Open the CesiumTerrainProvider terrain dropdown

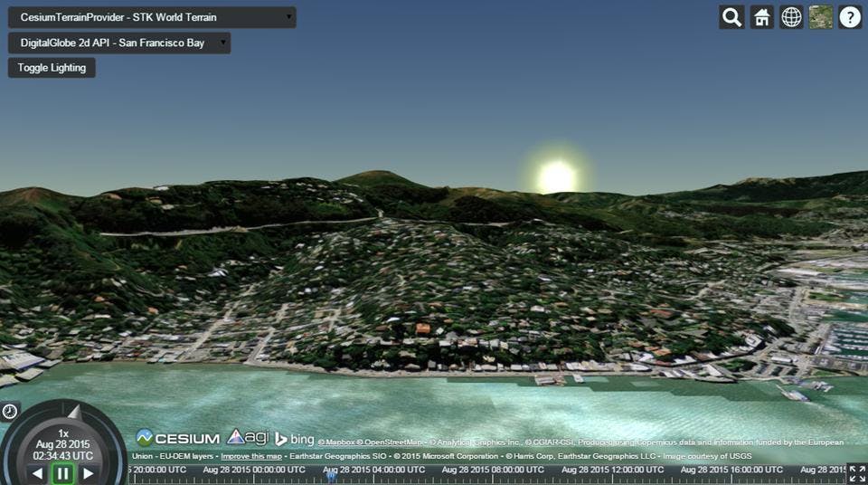tap(152, 17)
